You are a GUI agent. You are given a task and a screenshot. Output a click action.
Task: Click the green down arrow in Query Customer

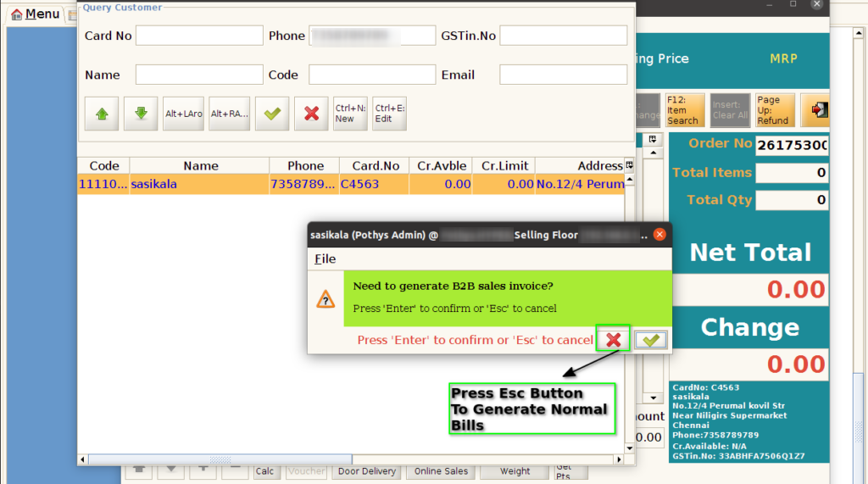point(141,114)
